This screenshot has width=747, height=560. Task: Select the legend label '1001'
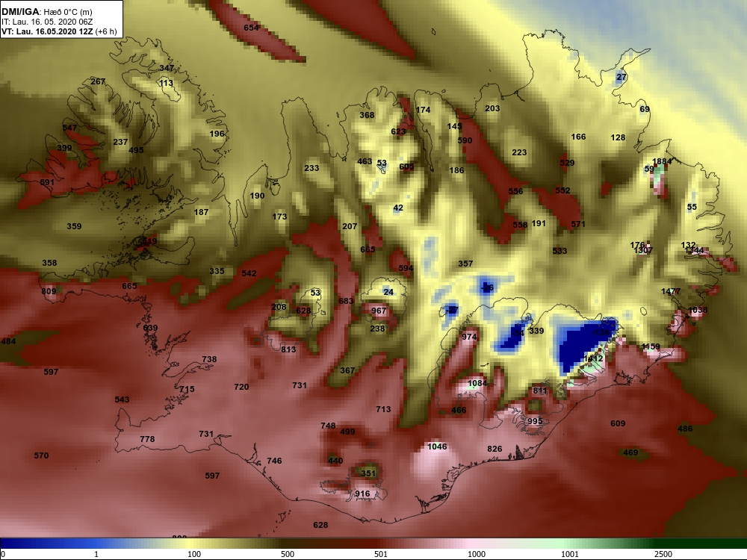tap(570, 554)
